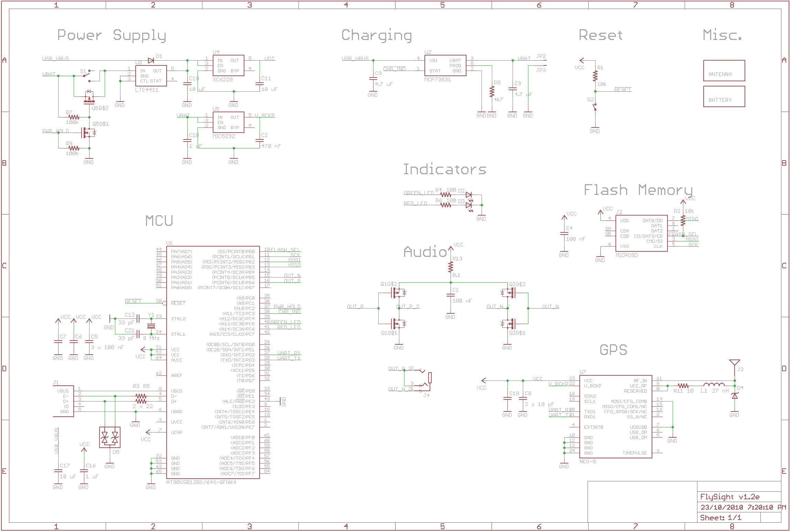Screen dimensions: 790x532
Task: Select the D4 diode near GPS antenna
Action: 734,396
